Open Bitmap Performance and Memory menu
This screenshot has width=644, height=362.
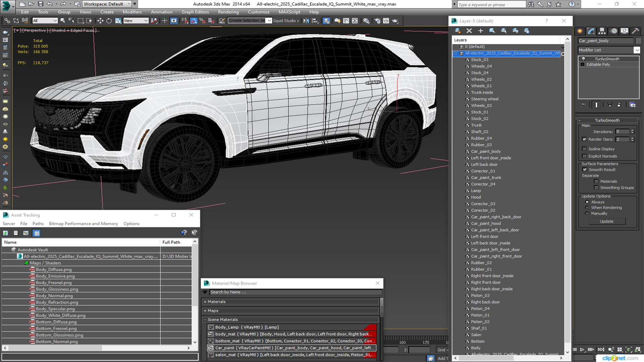coord(83,224)
